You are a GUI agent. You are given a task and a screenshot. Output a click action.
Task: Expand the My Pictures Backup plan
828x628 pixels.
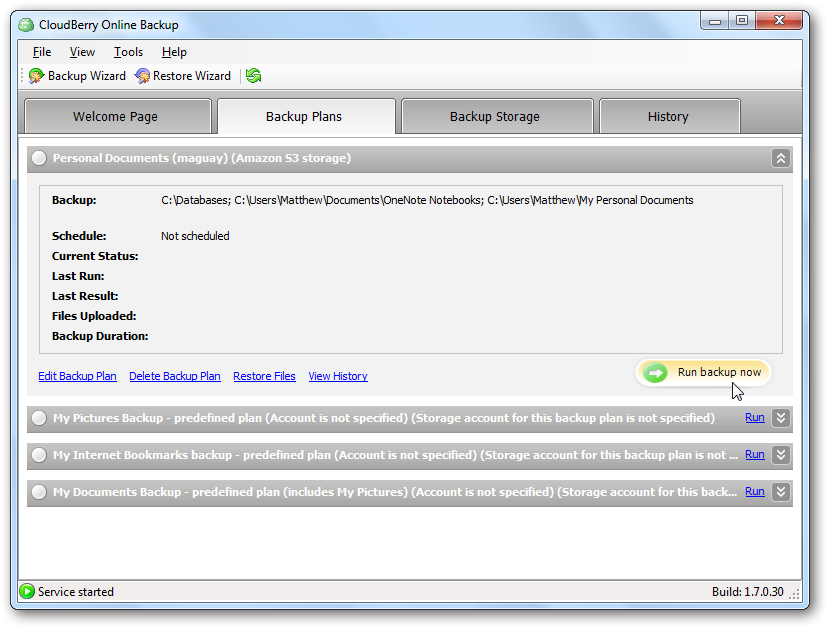point(780,418)
